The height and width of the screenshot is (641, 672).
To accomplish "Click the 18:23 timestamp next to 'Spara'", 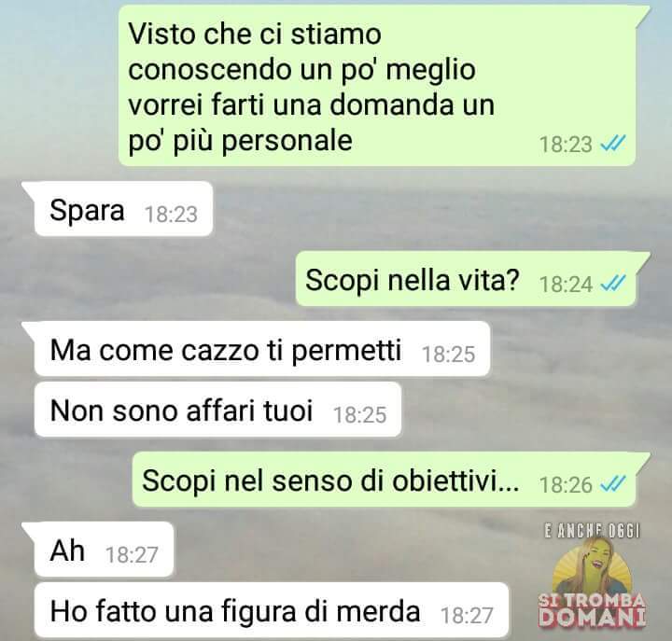I will (x=171, y=215).
